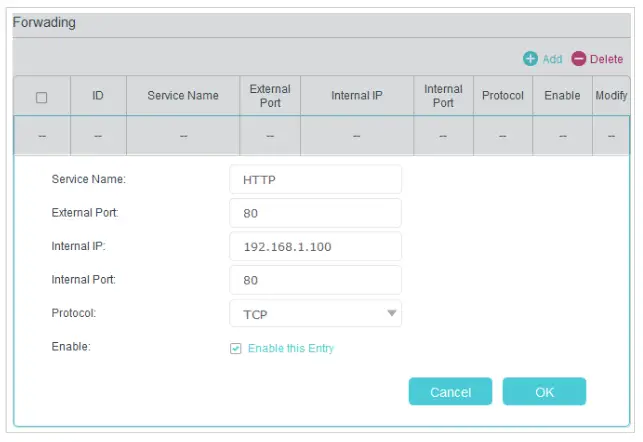Viewport: 643px width, 442px height.
Task: Click the green plus Add icon
Action: click(x=530, y=59)
